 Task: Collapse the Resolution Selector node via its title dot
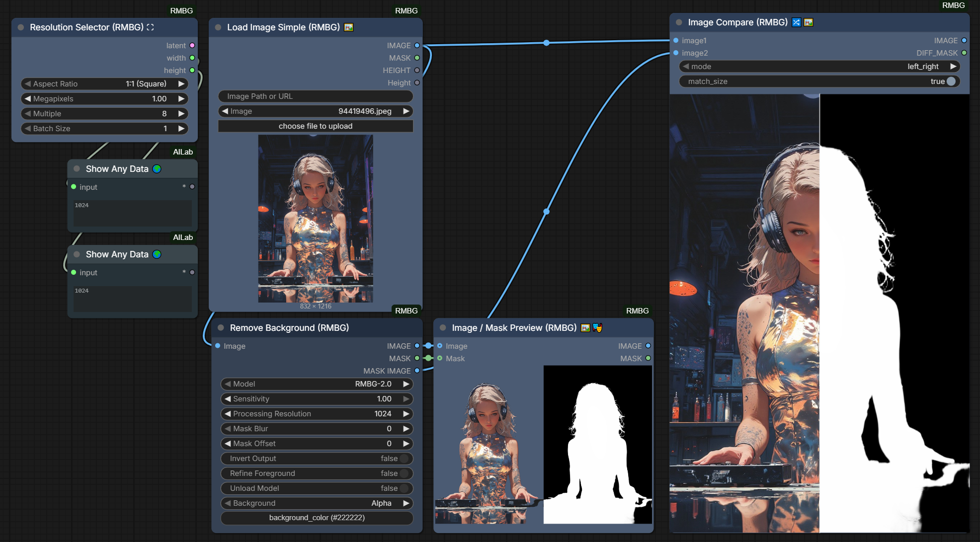(21, 27)
